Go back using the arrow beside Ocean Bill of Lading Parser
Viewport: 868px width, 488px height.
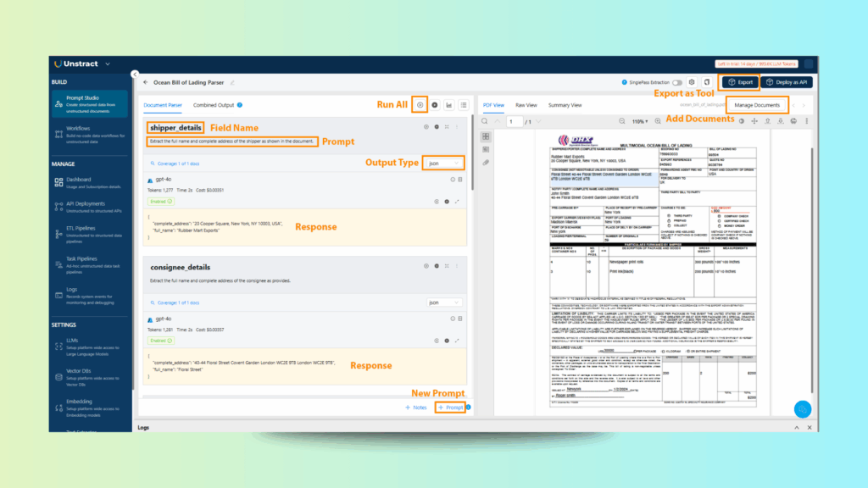click(x=145, y=82)
